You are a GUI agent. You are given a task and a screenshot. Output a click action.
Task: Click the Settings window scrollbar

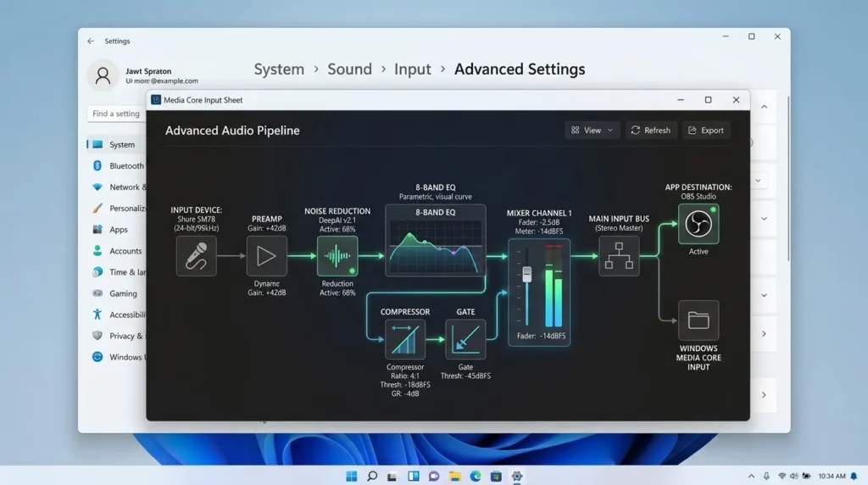[787, 177]
